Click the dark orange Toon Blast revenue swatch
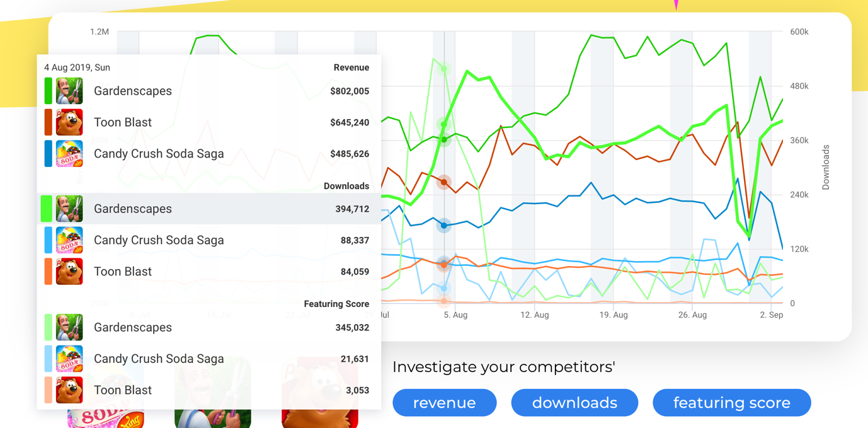Screen dimensions: 868x428 [49, 122]
